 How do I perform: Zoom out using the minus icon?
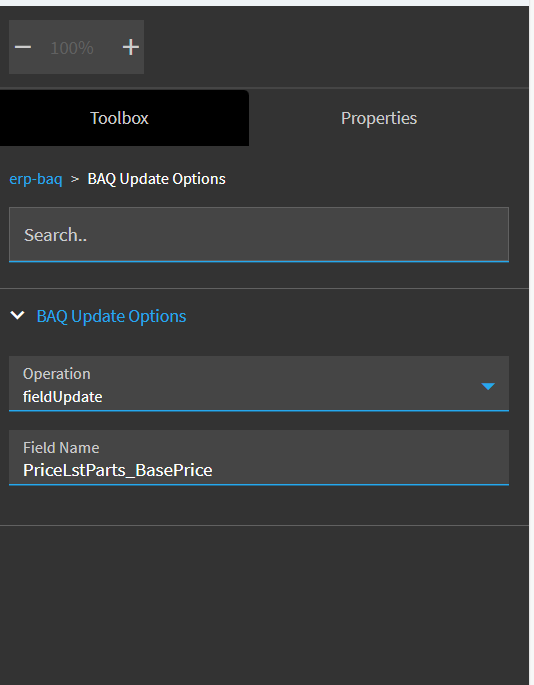pyautogui.click(x=23, y=47)
